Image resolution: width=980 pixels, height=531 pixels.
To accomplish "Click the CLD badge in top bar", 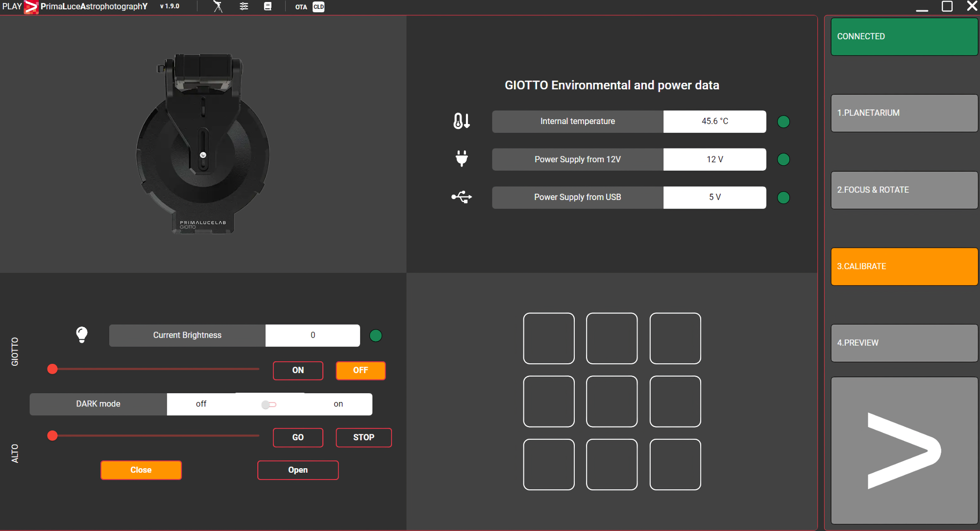I will [x=318, y=7].
